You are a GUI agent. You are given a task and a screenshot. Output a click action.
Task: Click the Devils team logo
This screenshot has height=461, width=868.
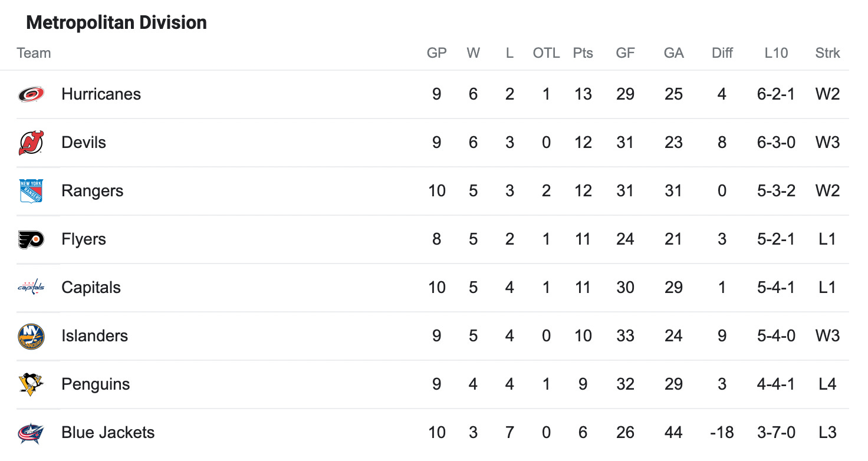tap(31, 143)
